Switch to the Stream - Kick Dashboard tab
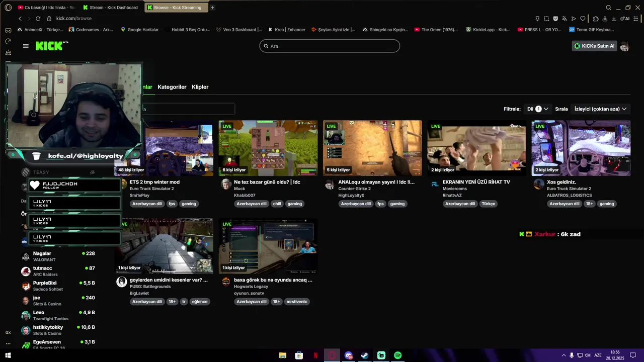Screen dimensions: 644x362 (x=110, y=8)
